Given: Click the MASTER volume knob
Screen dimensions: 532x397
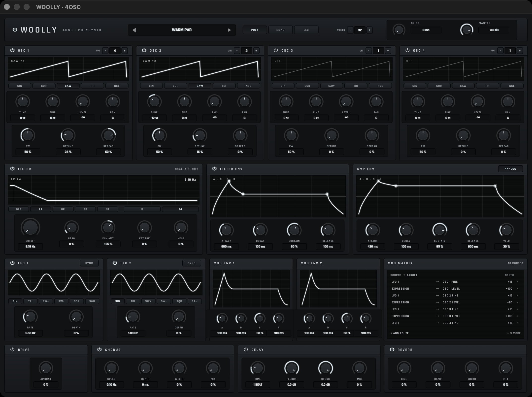Looking at the screenshot, I should [x=466, y=30].
